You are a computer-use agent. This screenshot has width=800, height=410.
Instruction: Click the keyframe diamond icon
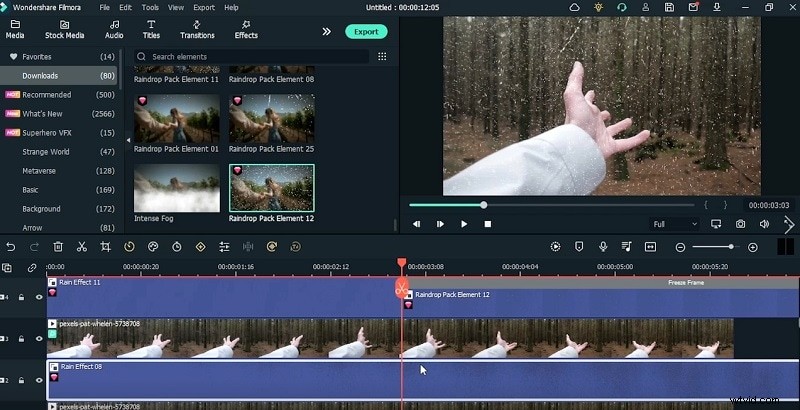pos(200,247)
